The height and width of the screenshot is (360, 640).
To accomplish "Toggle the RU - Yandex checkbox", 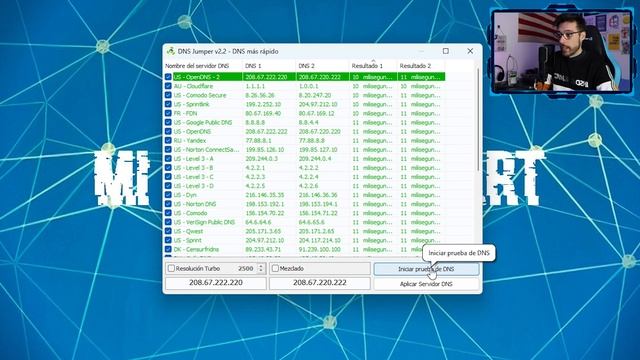I will 168,140.
